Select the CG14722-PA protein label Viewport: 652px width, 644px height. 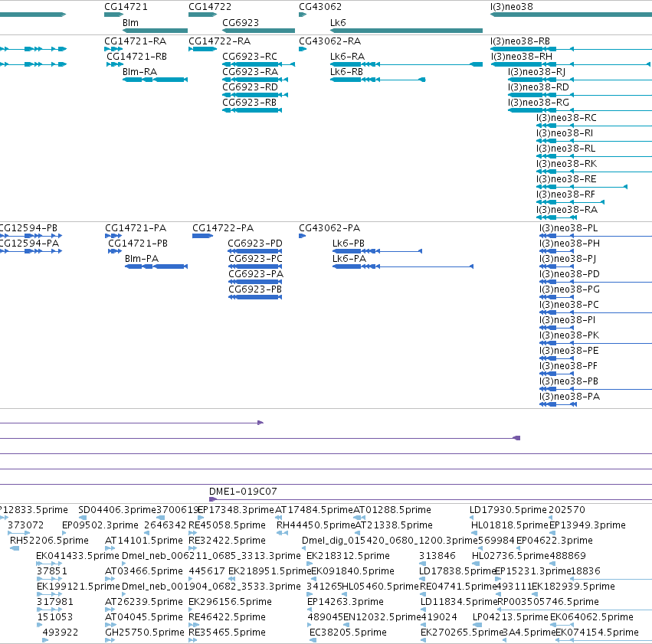(223, 228)
